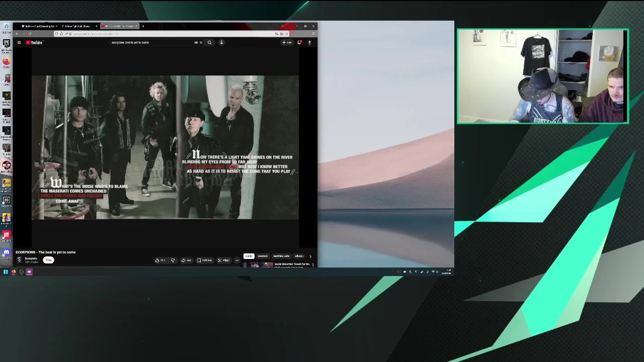The width and height of the screenshot is (644, 362).
Task: Click the YouTube search magnifier button
Action: (209, 42)
